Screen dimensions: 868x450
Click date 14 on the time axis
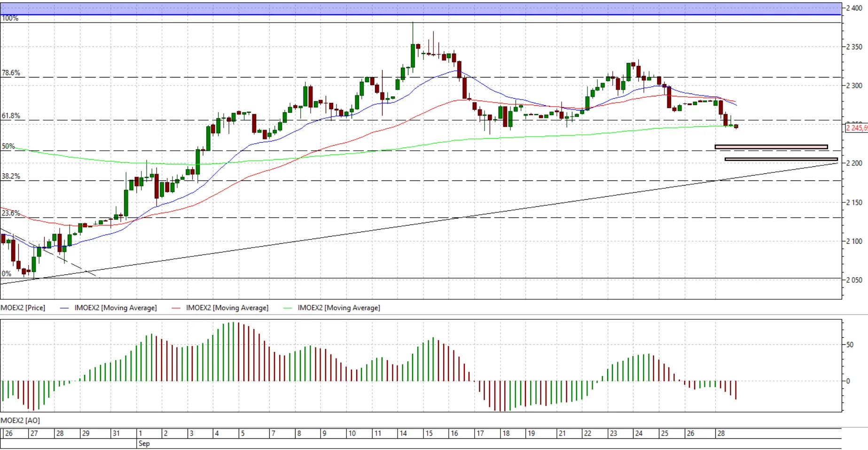(x=403, y=434)
